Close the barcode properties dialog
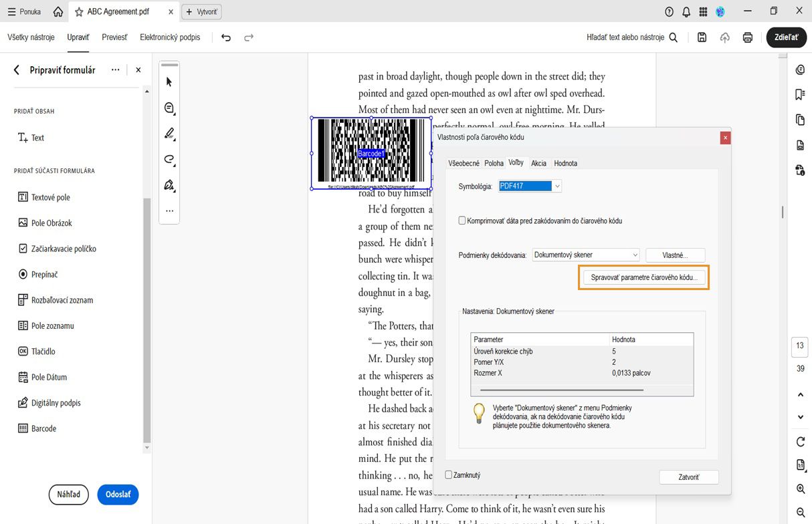 click(x=725, y=138)
